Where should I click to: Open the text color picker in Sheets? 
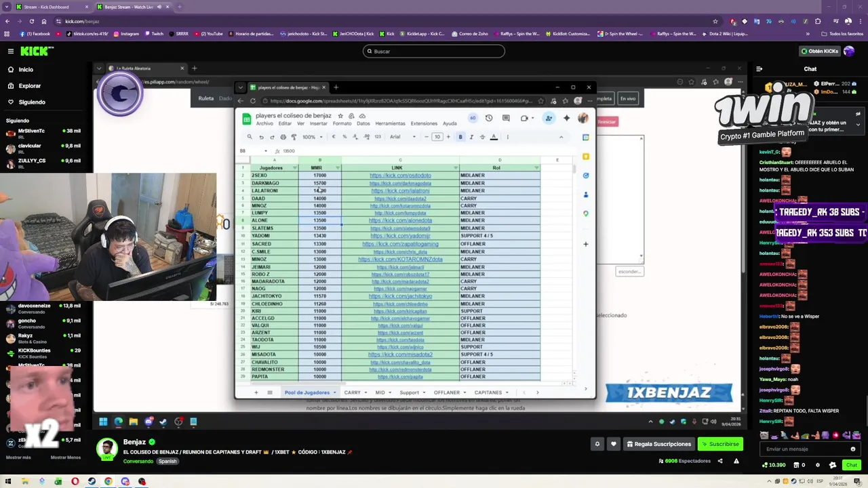(494, 137)
